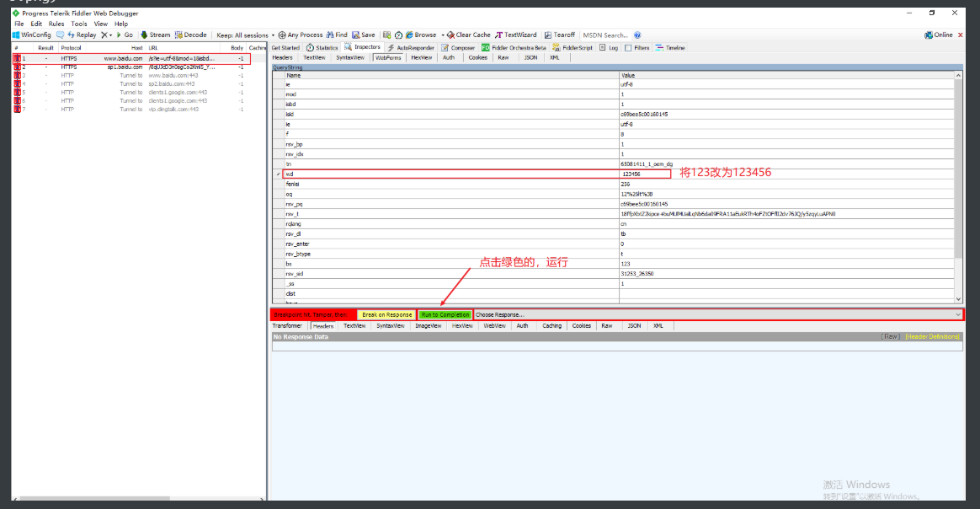Click the Fiddler app icon in title bar

coord(16,13)
